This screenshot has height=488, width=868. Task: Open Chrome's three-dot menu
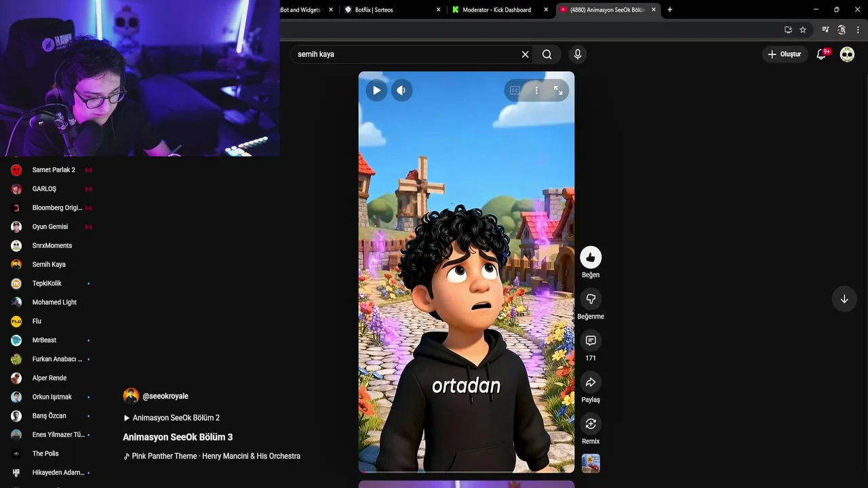coord(859,30)
